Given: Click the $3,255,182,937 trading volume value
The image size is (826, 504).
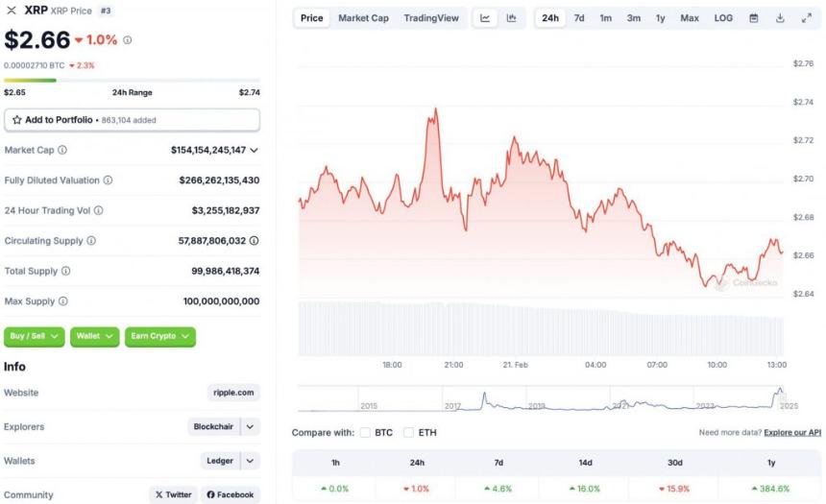Looking at the screenshot, I should [x=226, y=210].
